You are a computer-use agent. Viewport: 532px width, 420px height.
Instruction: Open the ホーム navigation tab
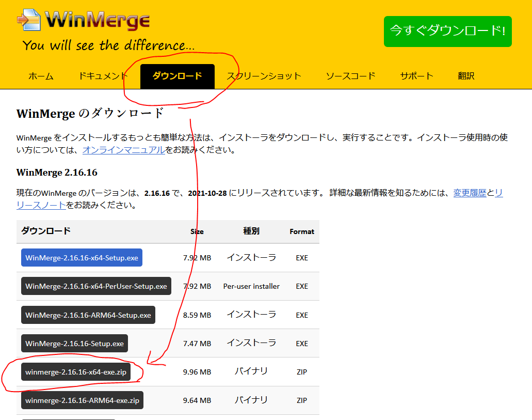click(41, 76)
